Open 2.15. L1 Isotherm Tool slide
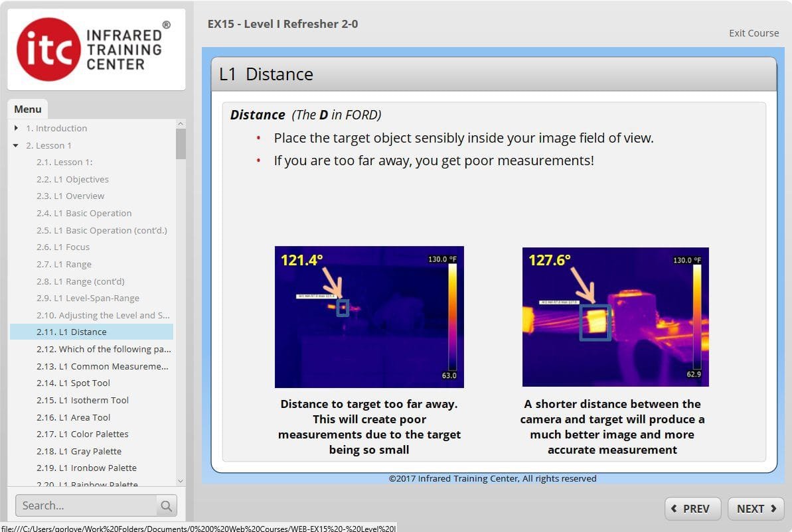Screen dimensions: 792x532 click(82, 400)
